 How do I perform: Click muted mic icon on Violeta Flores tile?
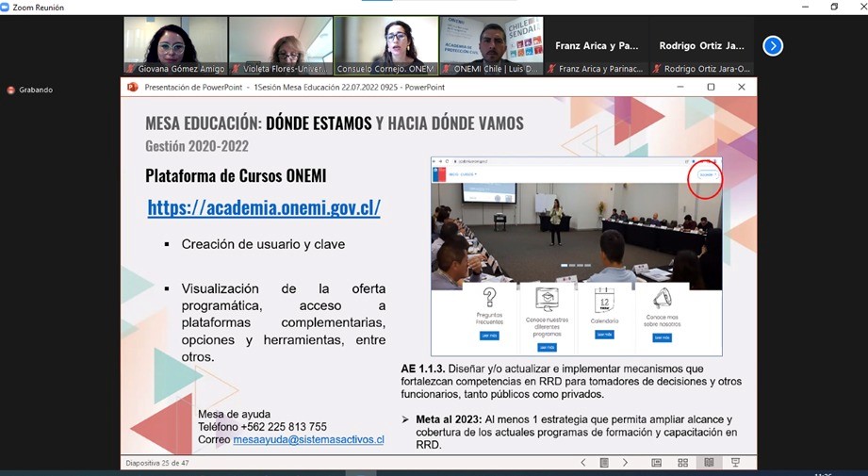236,69
